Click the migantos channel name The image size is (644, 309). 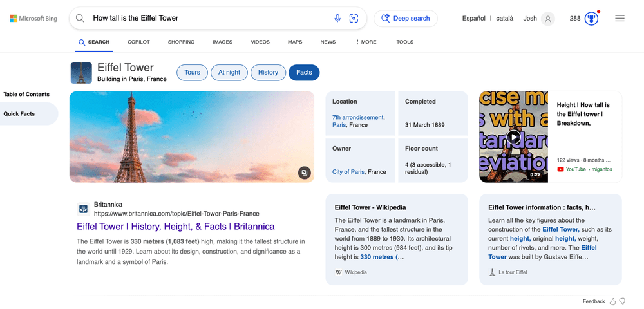[603, 169]
